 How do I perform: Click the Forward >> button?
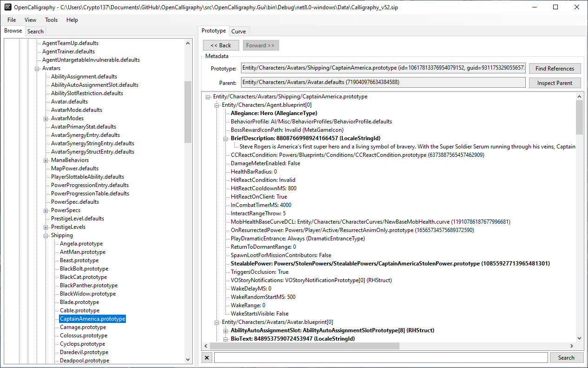click(x=260, y=45)
